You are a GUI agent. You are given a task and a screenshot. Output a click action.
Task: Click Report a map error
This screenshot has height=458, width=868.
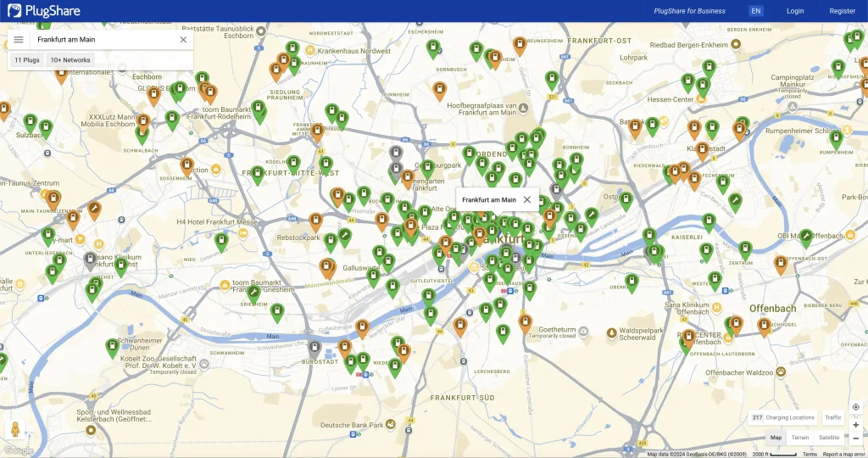coord(843,454)
